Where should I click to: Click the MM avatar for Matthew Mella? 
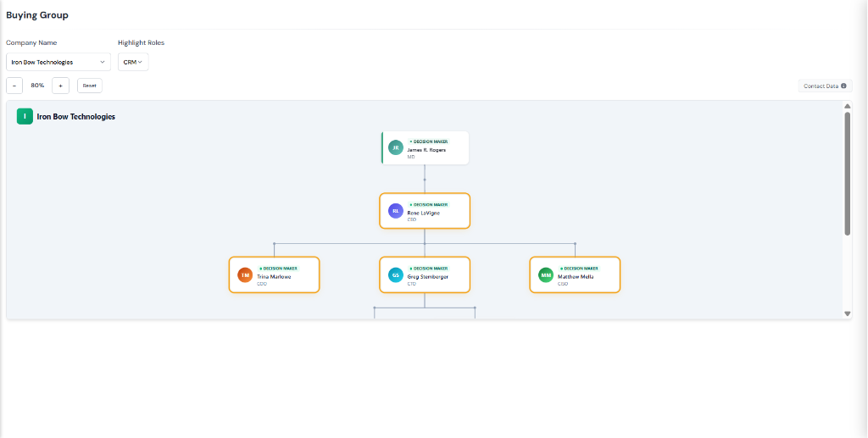(546, 274)
